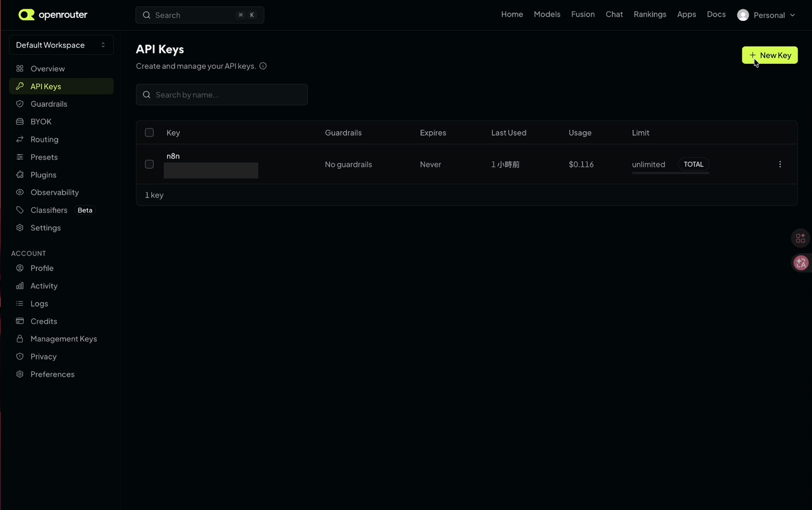Screen dimensions: 812x510
Task: Click the info icon beside API keys description
Action: (x=263, y=66)
